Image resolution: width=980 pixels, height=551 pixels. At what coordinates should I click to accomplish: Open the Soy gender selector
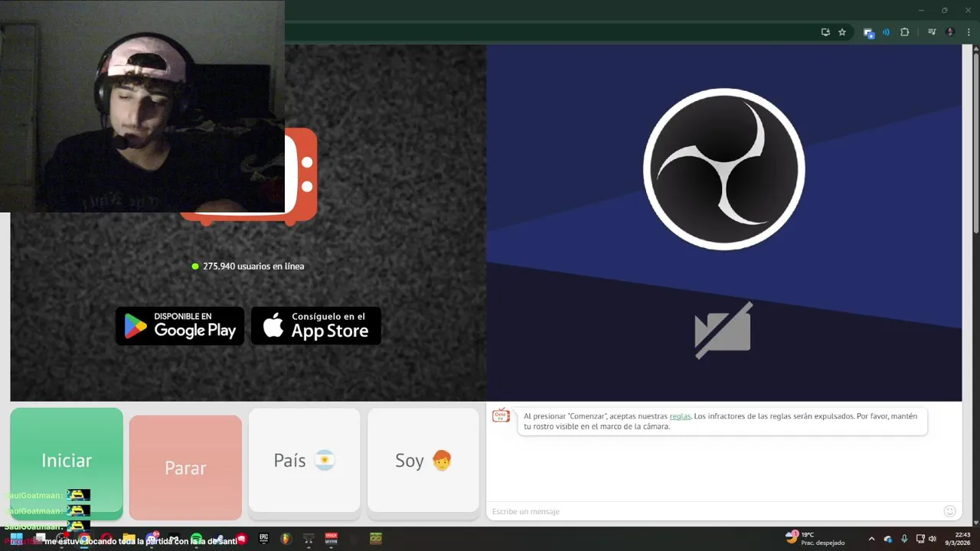423,460
